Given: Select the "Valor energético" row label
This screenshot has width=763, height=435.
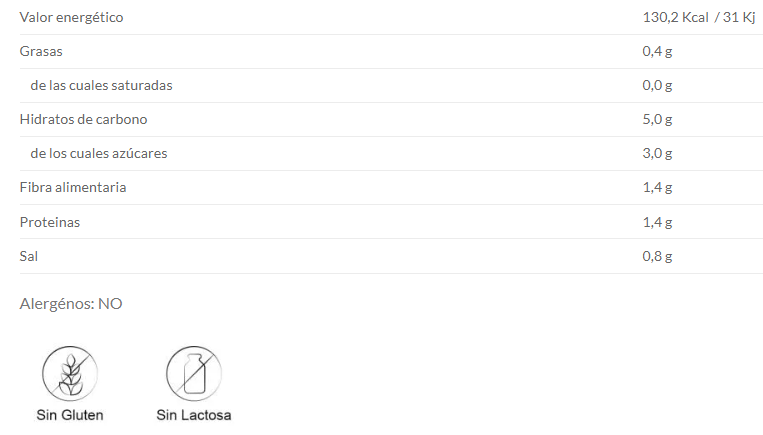Looking at the screenshot, I should tap(72, 18).
